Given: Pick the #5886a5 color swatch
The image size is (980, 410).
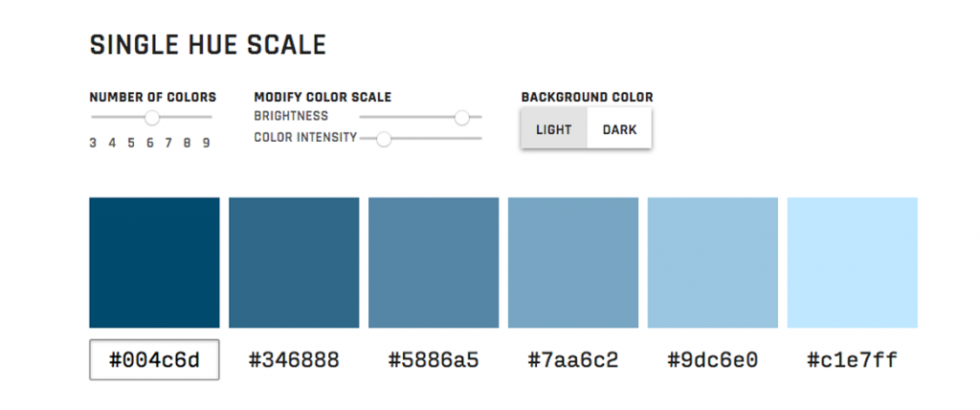Looking at the screenshot, I should tap(434, 262).
